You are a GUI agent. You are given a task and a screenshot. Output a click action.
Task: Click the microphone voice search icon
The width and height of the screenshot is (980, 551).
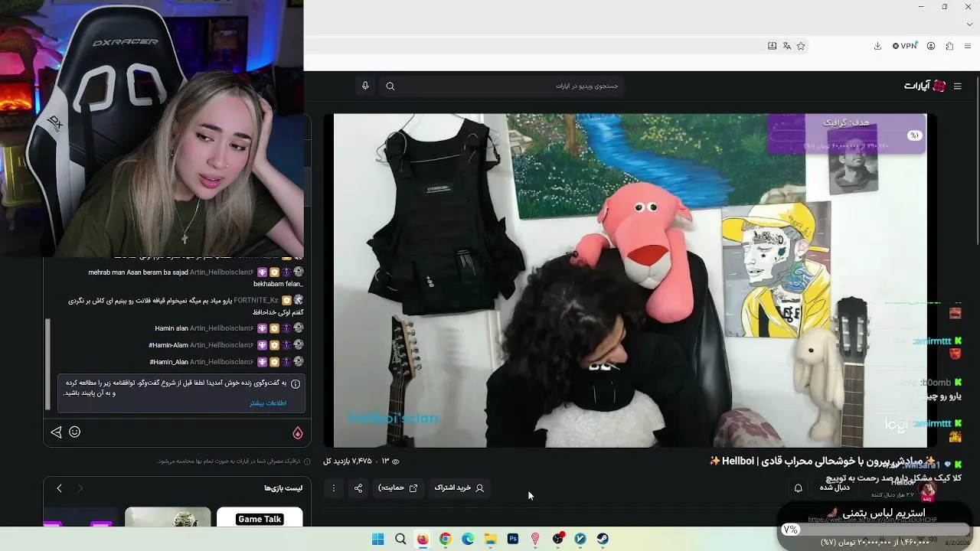click(x=365, y=86)
